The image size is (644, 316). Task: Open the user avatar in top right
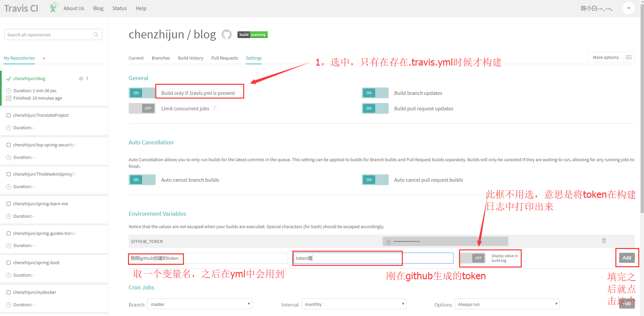[628, 8]
